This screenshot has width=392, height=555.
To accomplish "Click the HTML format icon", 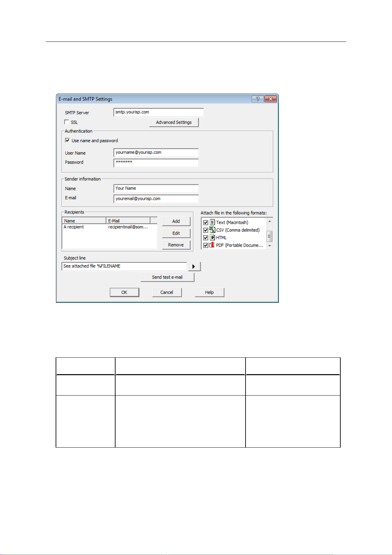I will pos(212,237).
